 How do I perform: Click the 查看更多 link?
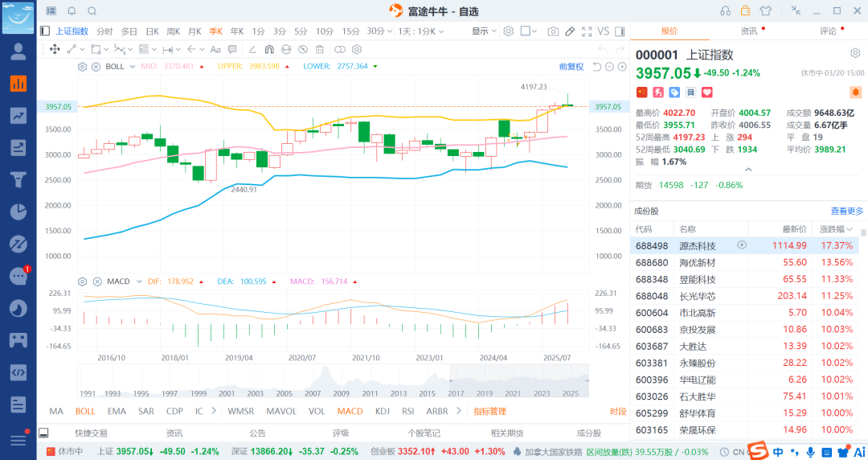(x=846, y=211)
